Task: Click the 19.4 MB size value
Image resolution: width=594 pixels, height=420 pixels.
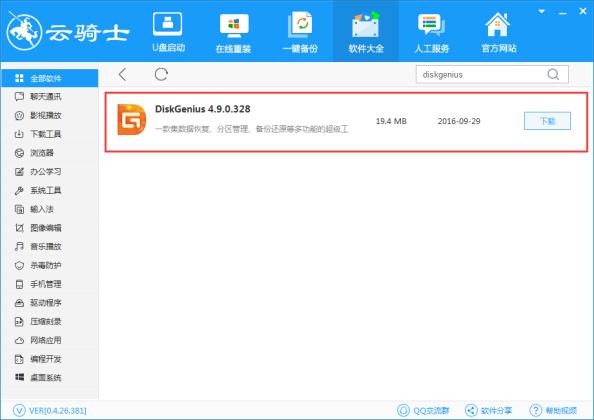Action: click(x=391, y=121)
